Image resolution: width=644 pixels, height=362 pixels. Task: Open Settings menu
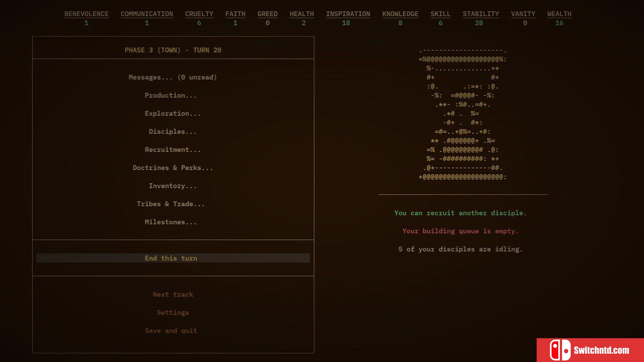[173, 312]
